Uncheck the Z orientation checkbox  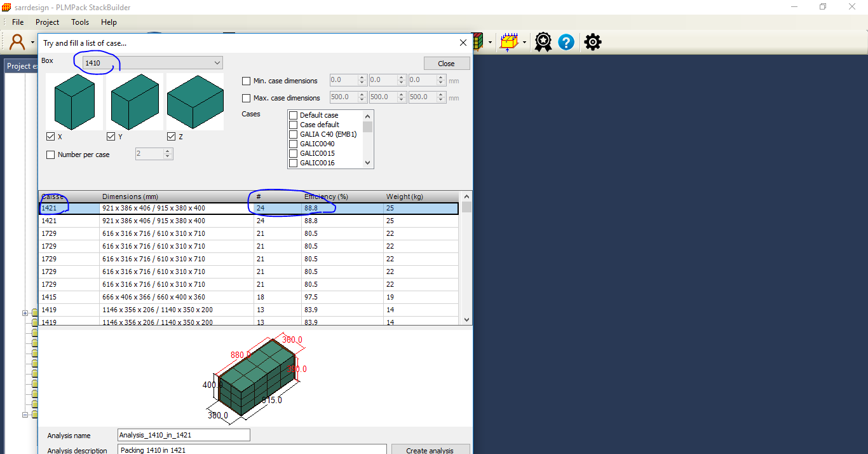172,137
